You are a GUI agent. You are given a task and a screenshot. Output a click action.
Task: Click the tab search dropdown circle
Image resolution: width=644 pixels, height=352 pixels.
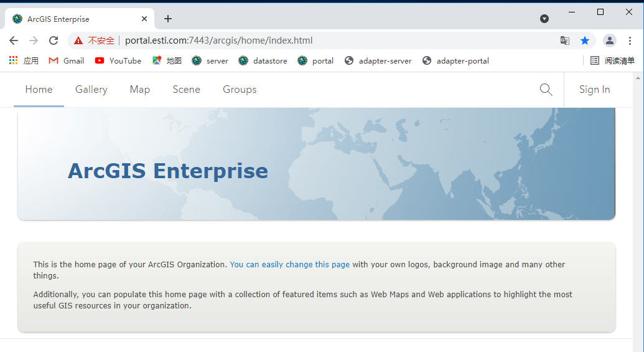(x=544, y=19)
